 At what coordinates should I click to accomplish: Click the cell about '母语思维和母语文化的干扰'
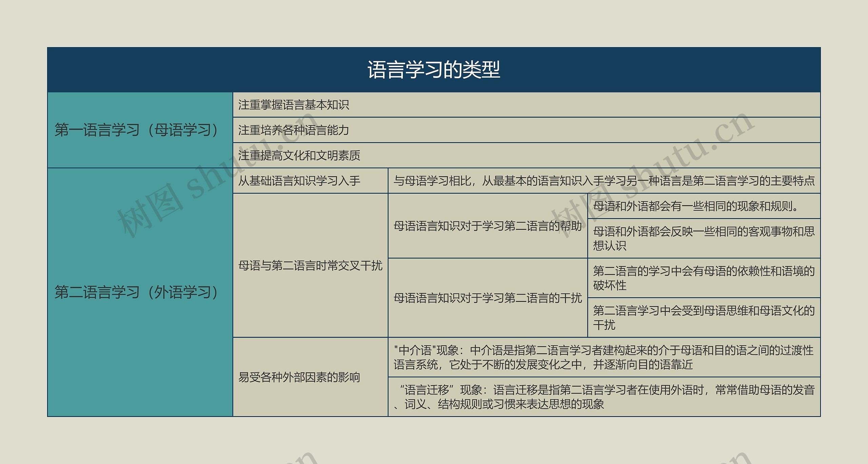coord(704,318)
